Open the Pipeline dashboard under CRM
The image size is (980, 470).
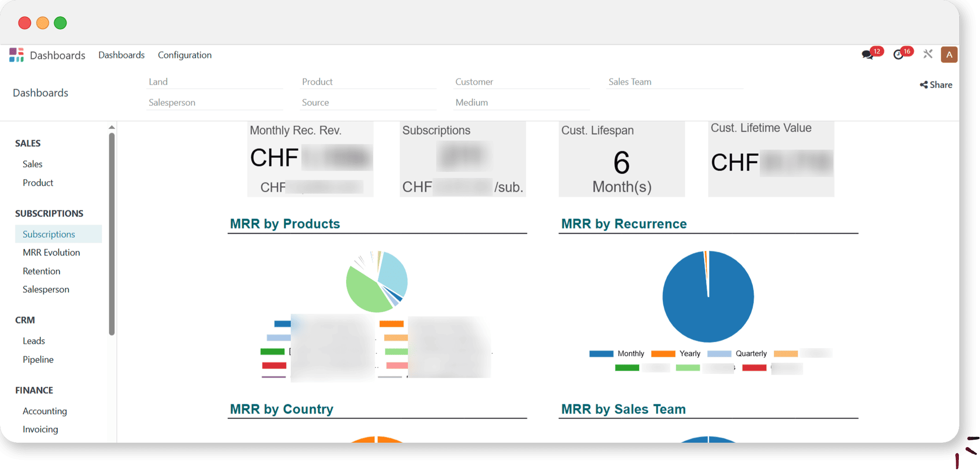coord(38,359)
